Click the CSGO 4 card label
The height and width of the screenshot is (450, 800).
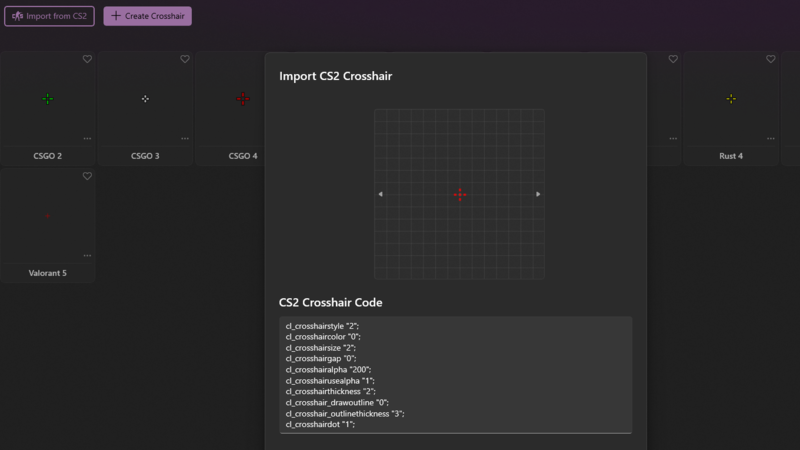243,156
